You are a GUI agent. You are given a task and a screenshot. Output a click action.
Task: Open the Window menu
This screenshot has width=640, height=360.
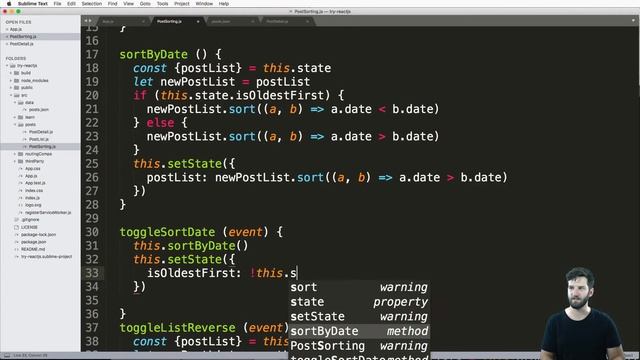(x=204, y=4)
